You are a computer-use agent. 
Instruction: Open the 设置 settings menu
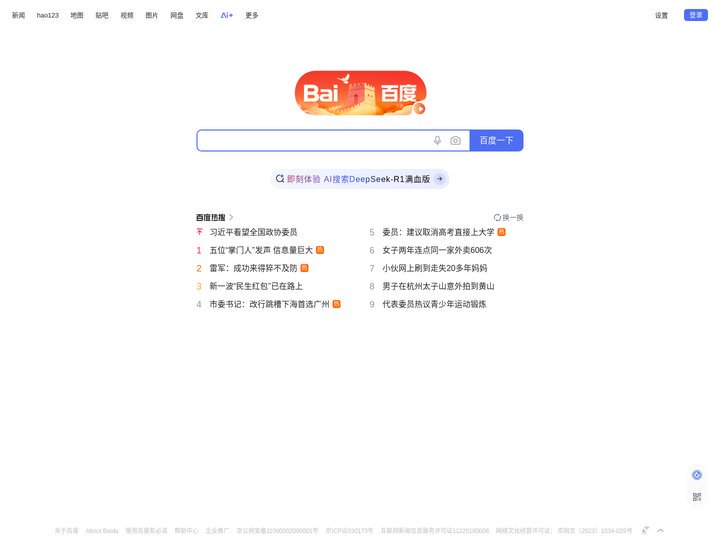click(661, 15)
